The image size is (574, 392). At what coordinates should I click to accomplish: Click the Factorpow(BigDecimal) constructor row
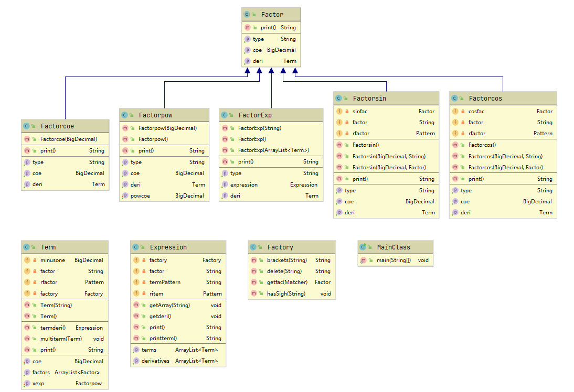164,128
